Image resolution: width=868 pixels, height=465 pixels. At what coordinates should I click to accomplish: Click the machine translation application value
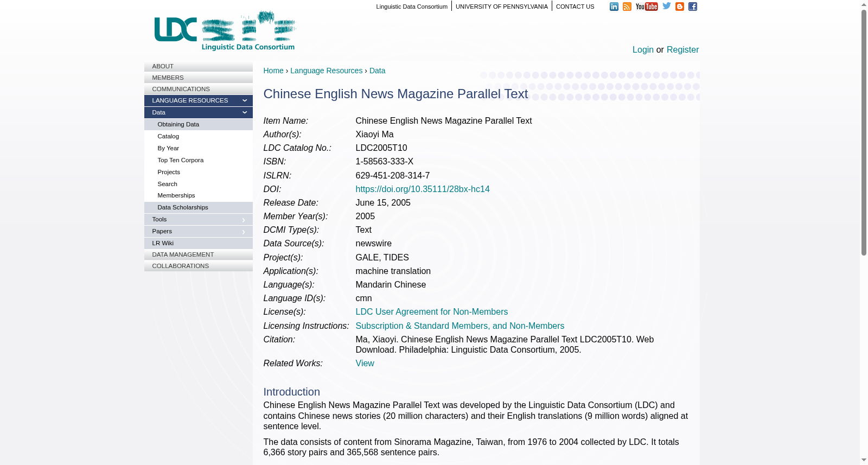(393, 271)
